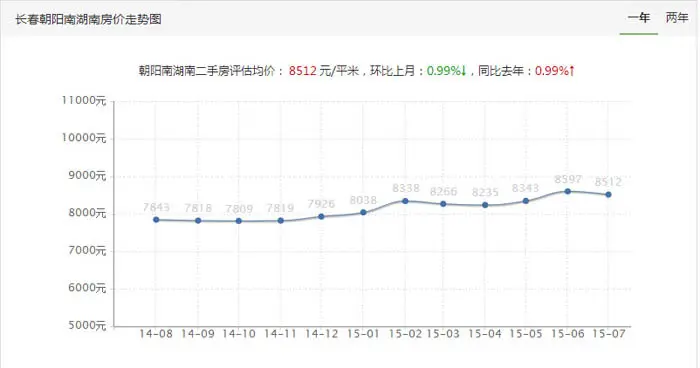Click the 15-02 x-axis label
Image resolution: width=700 pixels, height=368 pixels.
(405, 334)
